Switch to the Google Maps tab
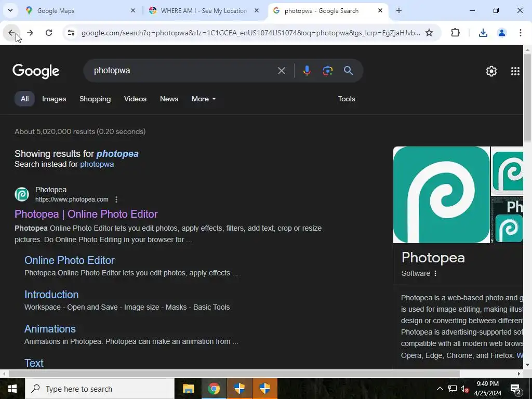532x399 pixels. (x=79, y=10)
